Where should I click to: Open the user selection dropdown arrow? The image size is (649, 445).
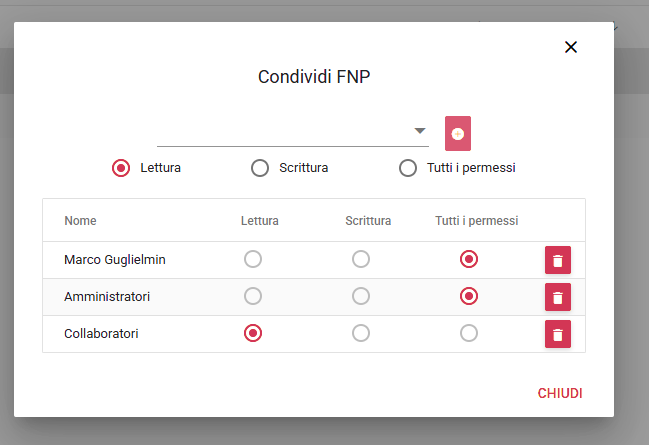420,131
